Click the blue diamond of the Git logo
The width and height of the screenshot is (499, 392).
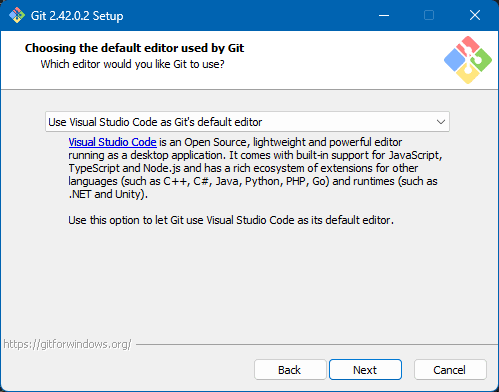454,60
